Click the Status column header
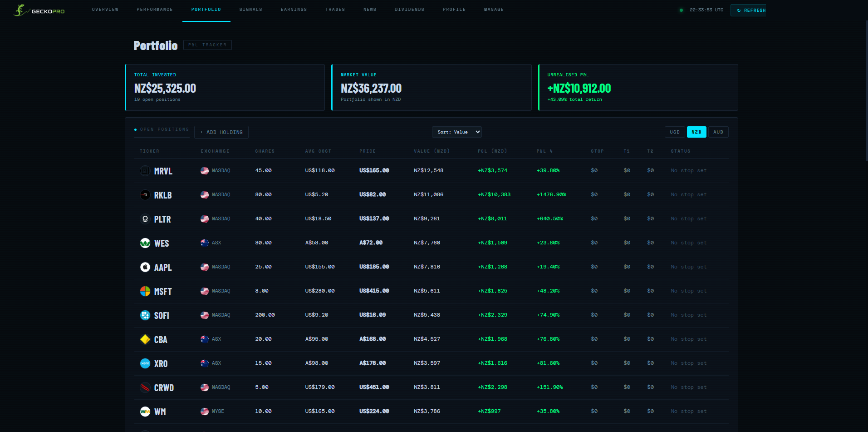Viewport: 868px width, 432px height. 681,151
